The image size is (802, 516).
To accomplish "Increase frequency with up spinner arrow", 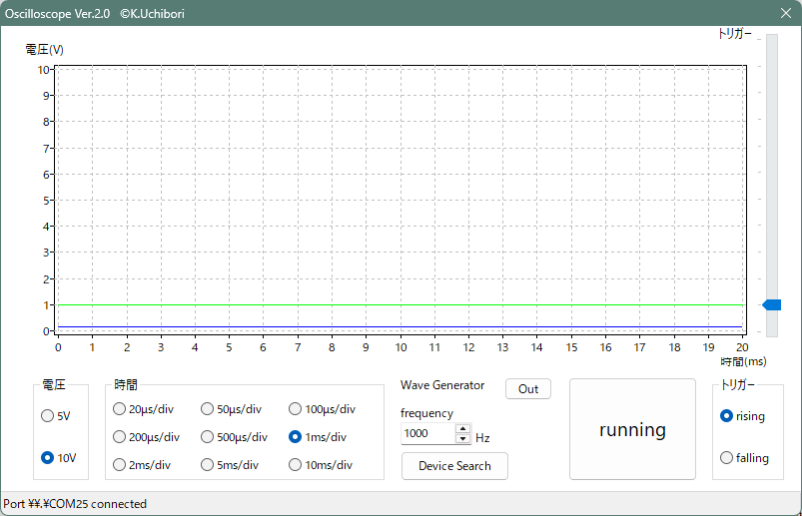I will point(463,429).
